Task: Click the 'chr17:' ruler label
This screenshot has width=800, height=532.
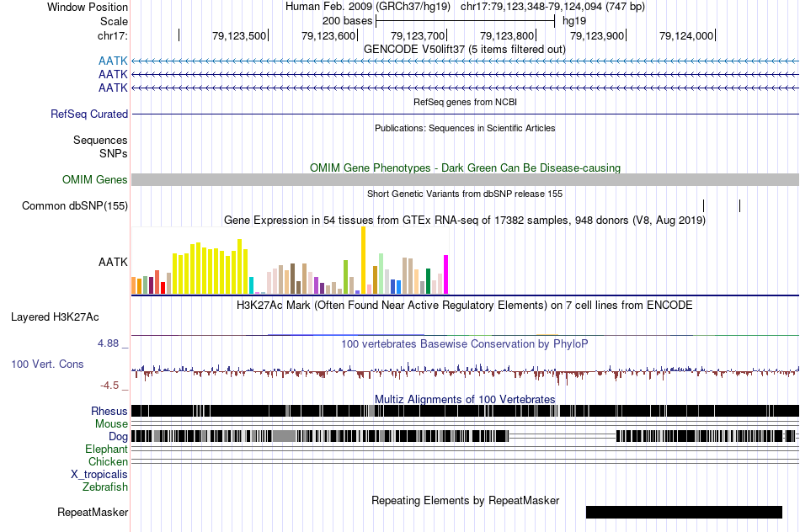Action: [x=112, y=35]
